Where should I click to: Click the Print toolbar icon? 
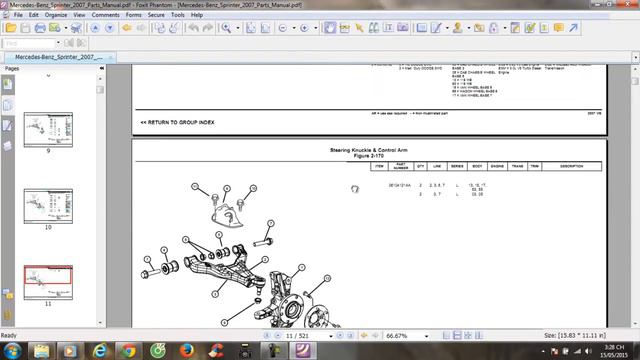coord(40,28)
